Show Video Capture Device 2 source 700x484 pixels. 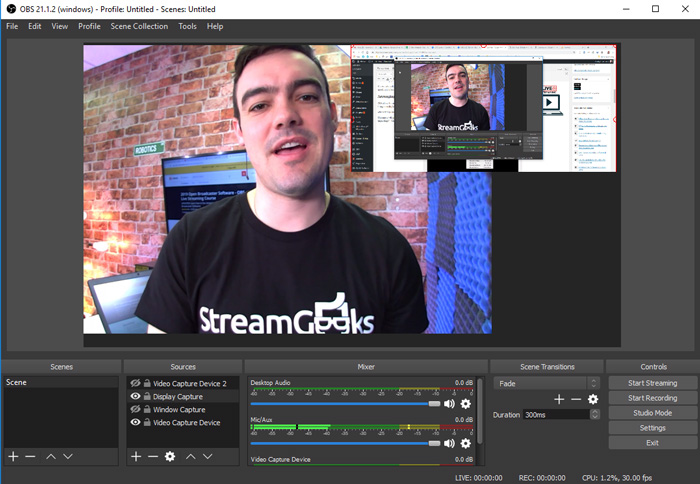pos(135,383)
